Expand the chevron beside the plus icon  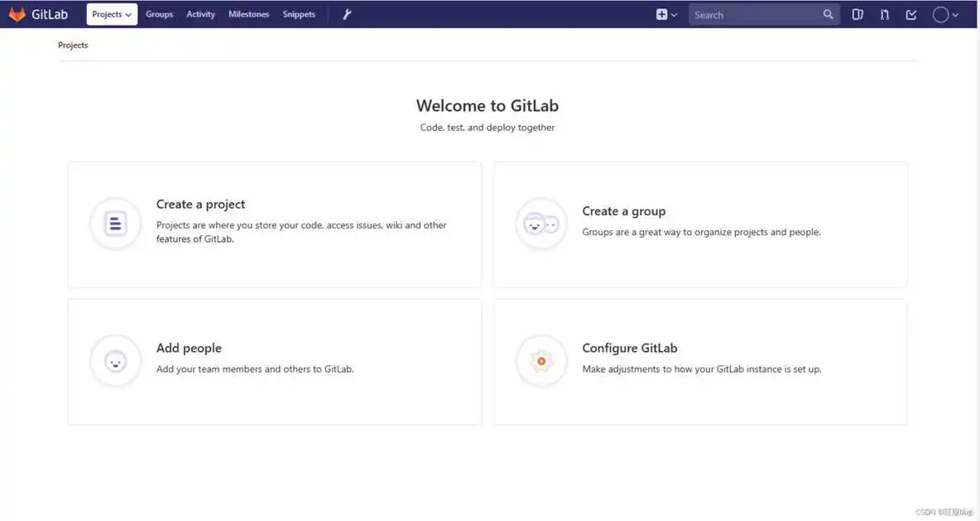672,14
